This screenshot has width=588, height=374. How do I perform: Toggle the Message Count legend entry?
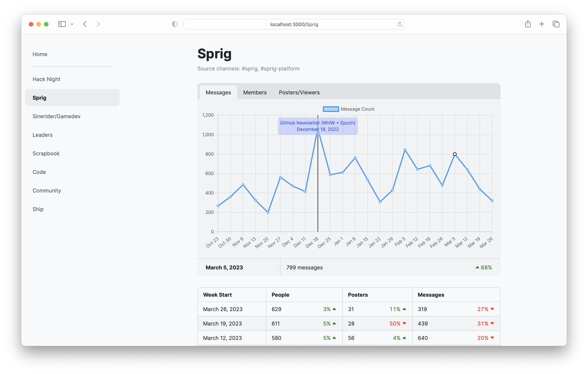click(357, 109)
